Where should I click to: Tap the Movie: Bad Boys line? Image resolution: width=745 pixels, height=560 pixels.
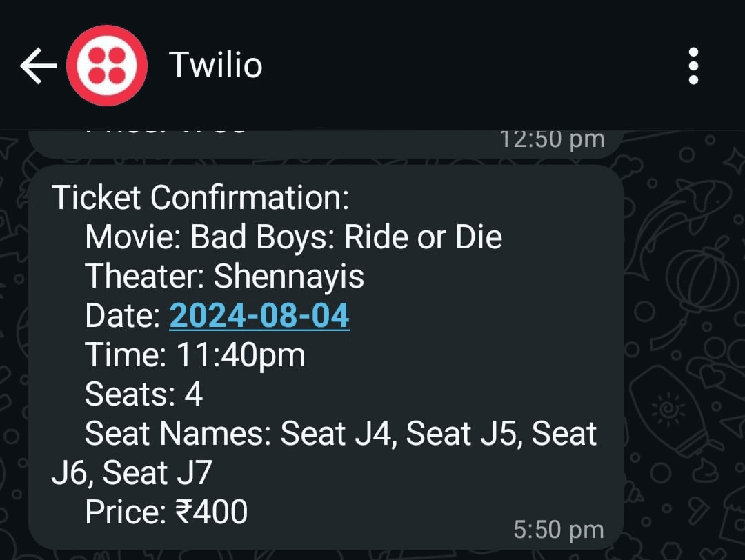point(293,237)
